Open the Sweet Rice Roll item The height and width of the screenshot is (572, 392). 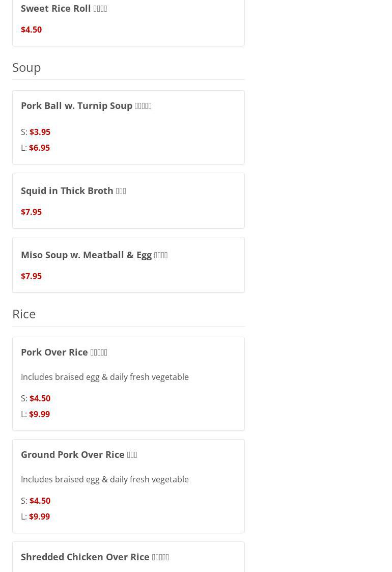point(64,9)
